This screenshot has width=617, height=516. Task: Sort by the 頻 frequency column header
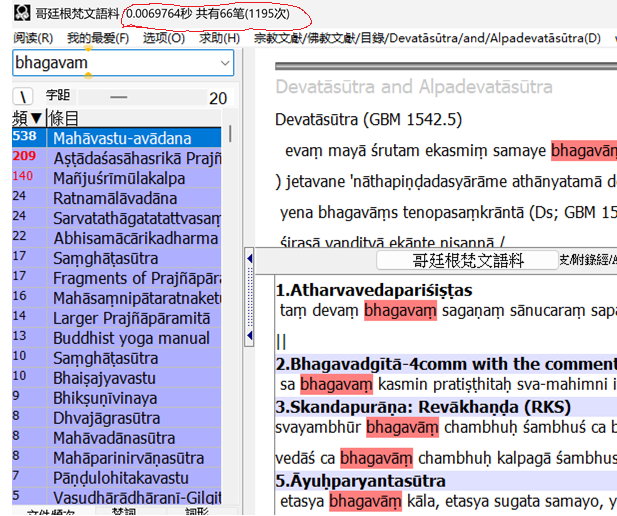coord(28,118)
